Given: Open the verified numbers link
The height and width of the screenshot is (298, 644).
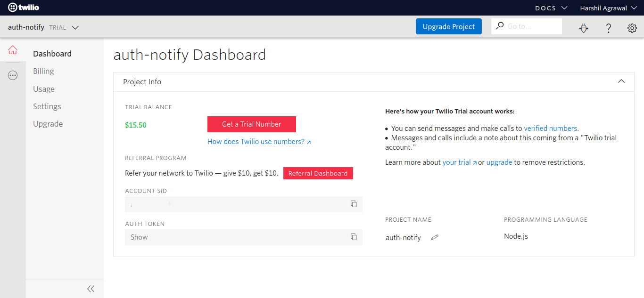Looking at the screenshot, I should [x=551, y=128].
